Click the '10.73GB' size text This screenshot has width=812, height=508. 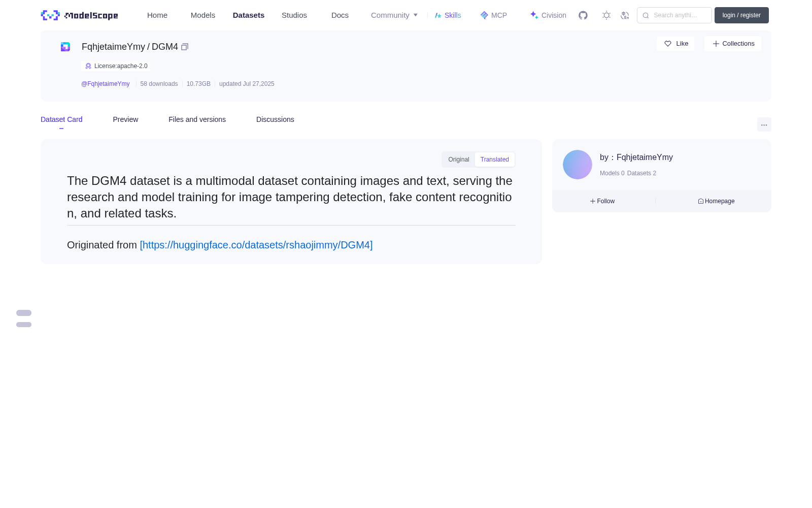[198, 84]
